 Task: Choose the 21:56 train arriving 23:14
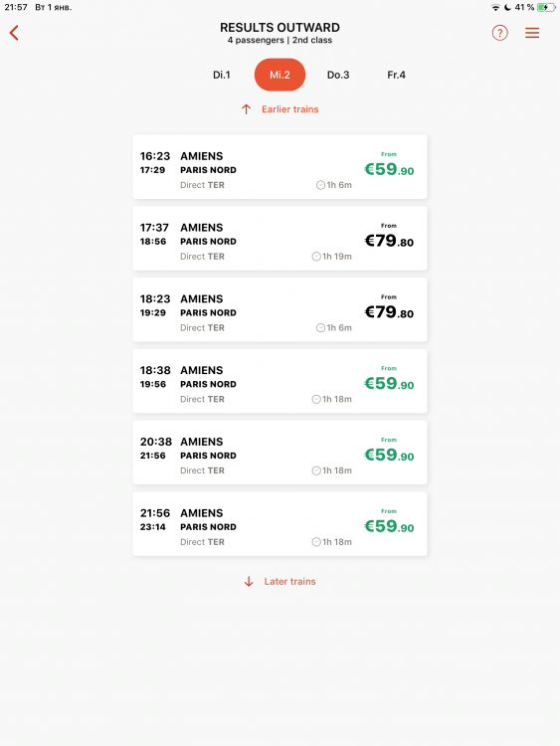[280, 524]
